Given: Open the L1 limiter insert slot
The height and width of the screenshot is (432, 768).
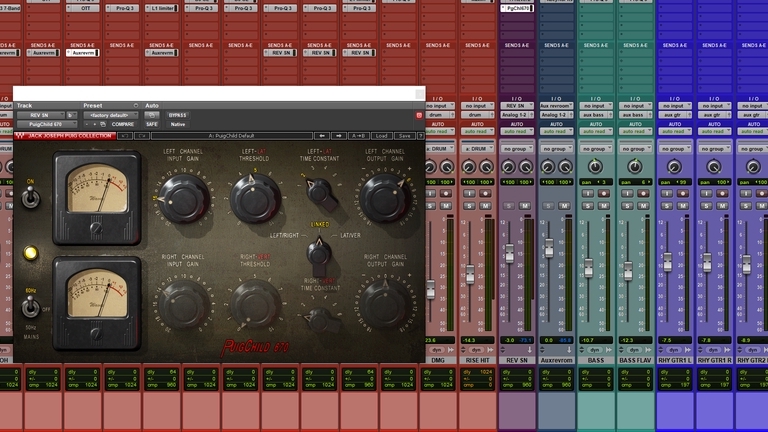Looking at the screenshot, I should click(x=162, y=8).
